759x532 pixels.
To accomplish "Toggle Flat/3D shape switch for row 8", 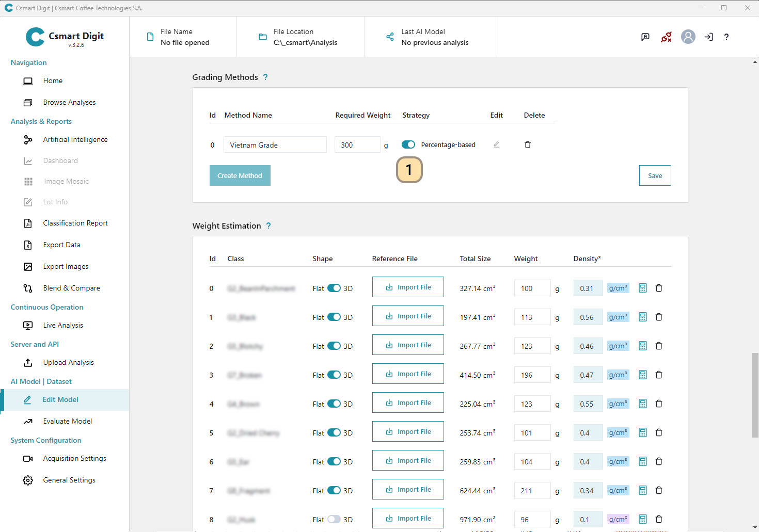I will pos(334,519).
